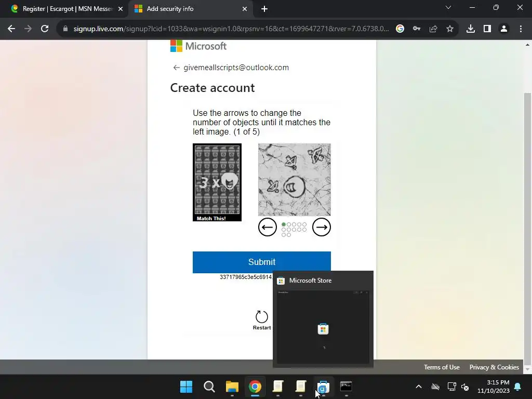Go back using the browser back arrow

11,29
